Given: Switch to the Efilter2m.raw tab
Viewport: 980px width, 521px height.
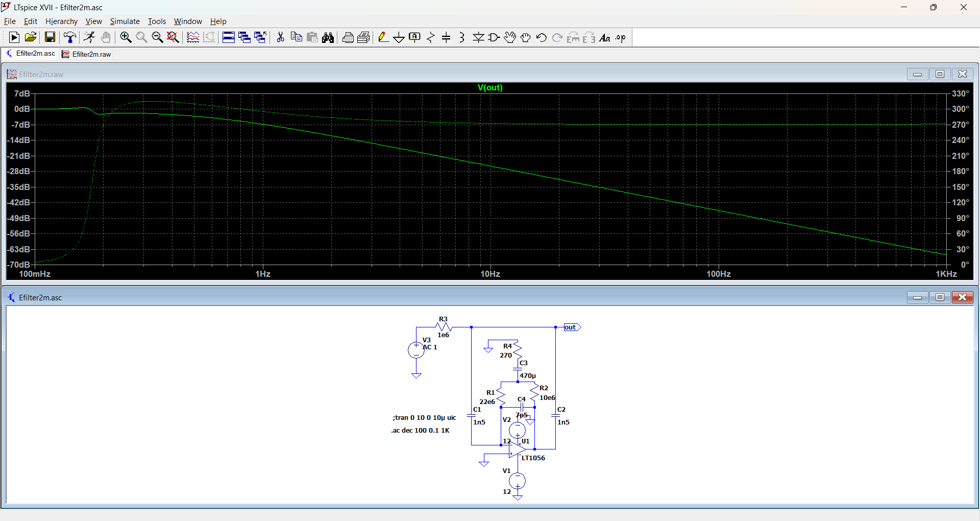Looking at the screenshot, I should coord(86,54).
